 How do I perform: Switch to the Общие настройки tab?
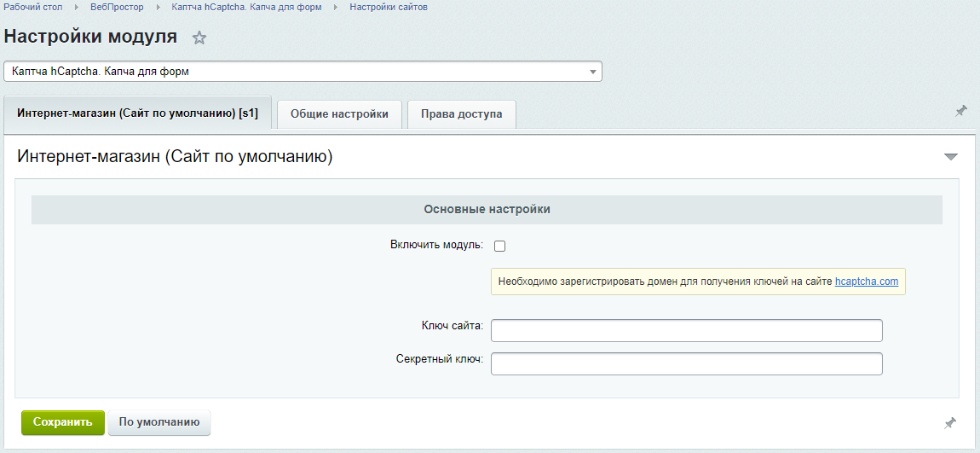click(339, 114)
